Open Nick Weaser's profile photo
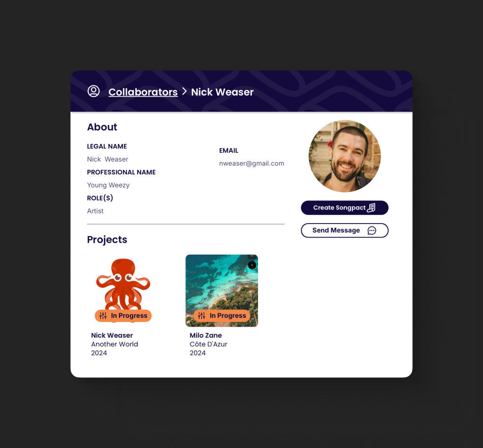This screenshot has width=483, height=448. (344, 156)
